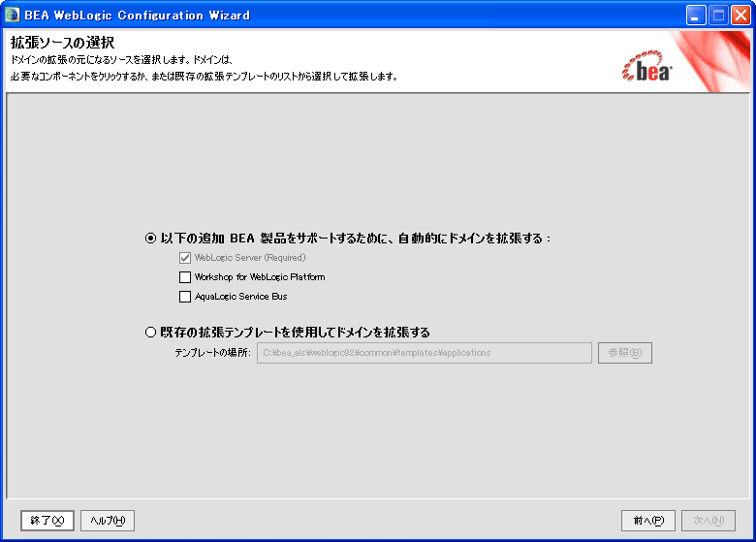Click the 次へ(N) next button
Image resolution: width=756 pixels, height=542 pixels.
pos(709,521)
